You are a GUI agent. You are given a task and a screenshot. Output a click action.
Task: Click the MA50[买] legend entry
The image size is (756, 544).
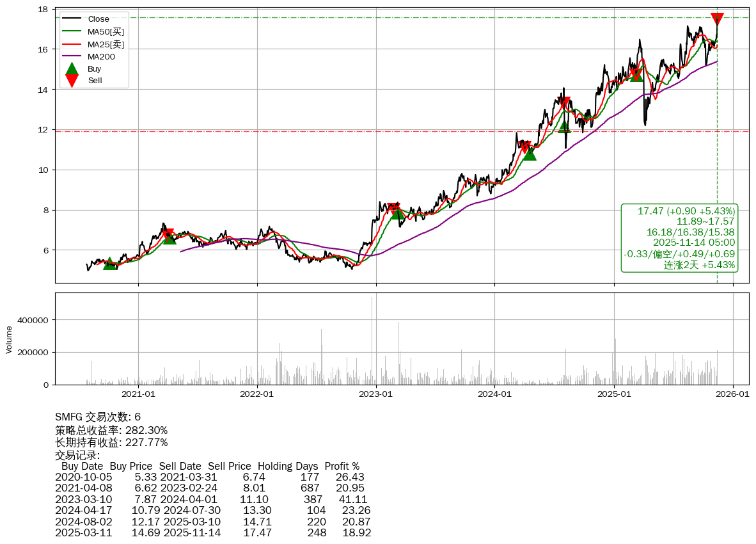(x=106, y=31)
